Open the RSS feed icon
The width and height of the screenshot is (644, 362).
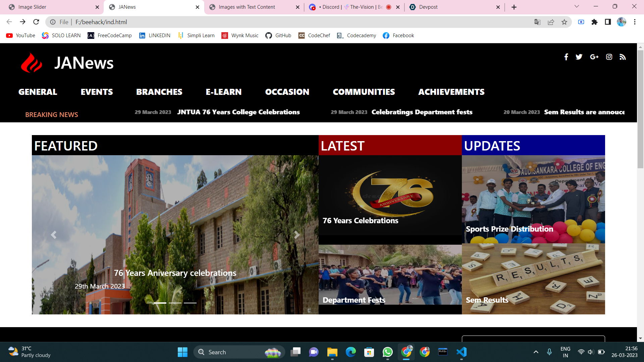(623, 57)
